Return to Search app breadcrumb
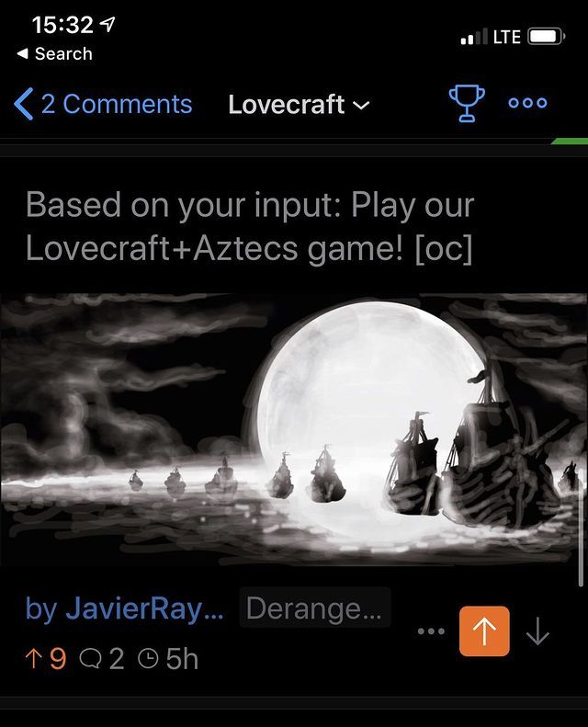The width and height of the screenshot is (588, 727). pos(55,54)
